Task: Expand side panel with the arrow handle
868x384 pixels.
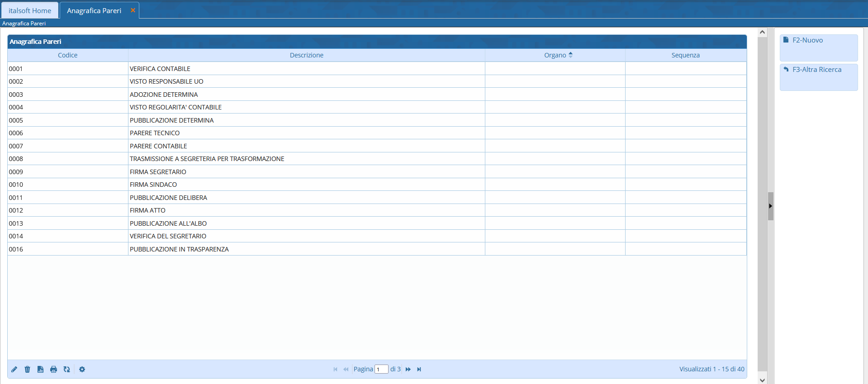Action: click(770, 206)
